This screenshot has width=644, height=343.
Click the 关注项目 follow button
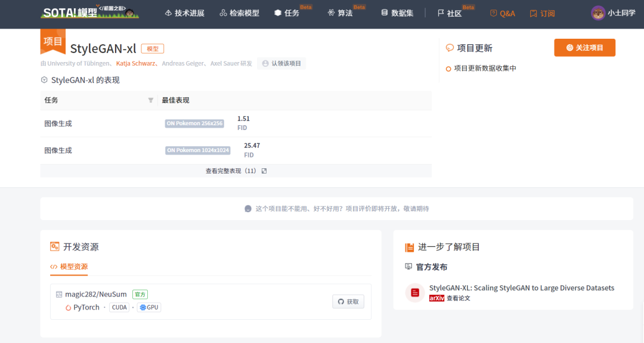584,48
